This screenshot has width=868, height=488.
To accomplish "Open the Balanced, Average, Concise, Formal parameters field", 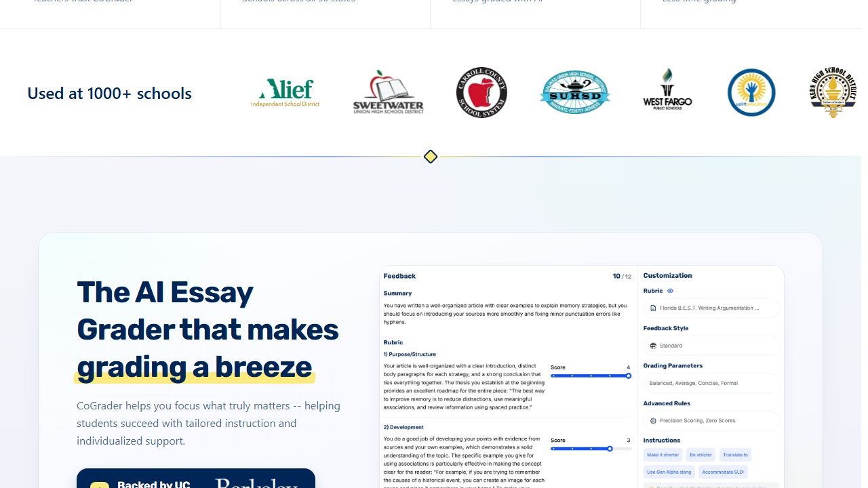I will click(x=711, y=383).
